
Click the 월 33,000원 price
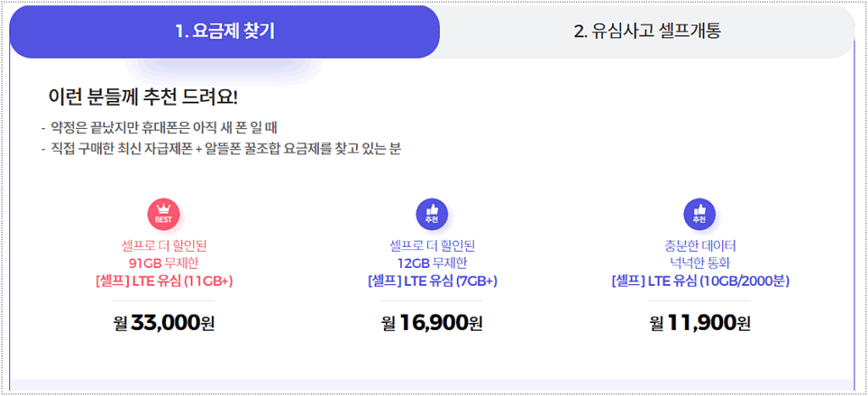(164, 322)
